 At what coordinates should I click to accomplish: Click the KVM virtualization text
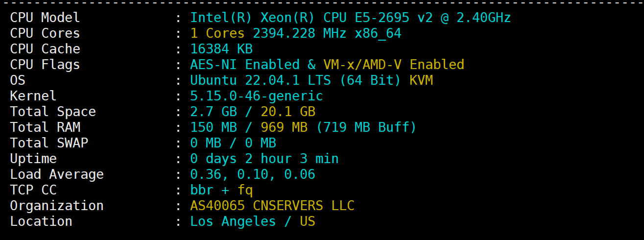click(421, 80)
